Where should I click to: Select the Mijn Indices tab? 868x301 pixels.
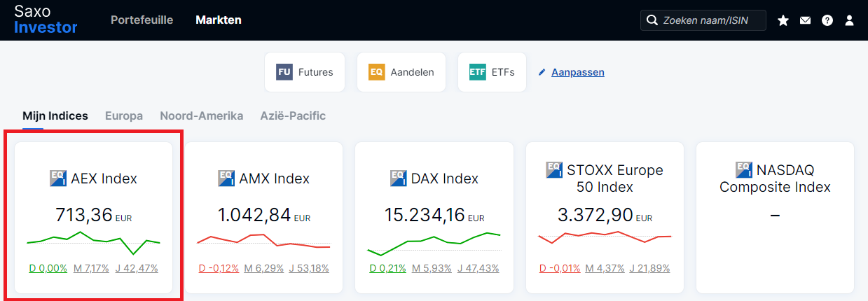click(55, 115)
